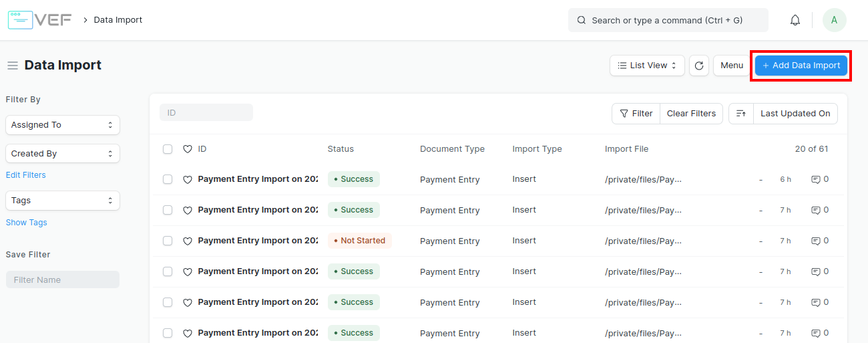Expand the Assigned To filter dropdown
The height and width of the screenshot is (343, 868).
[x=63, y=125]
